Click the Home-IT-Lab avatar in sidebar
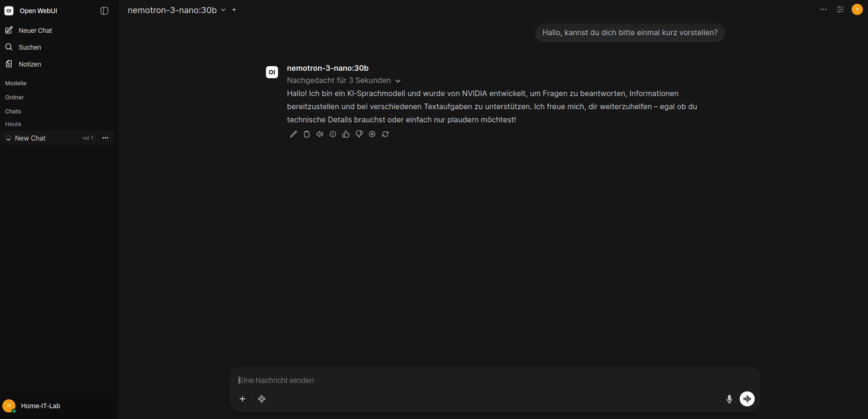This screenshot has height=419, width=868. pos(9,406)
